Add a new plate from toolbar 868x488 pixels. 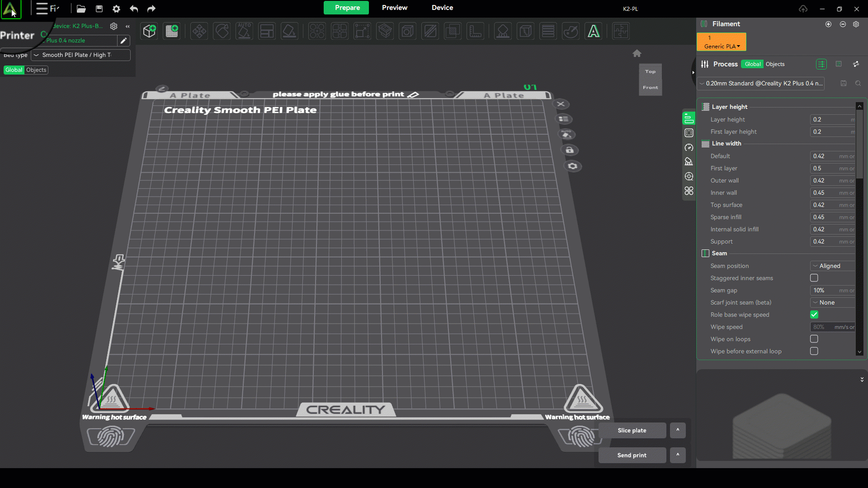click(172, 31)
